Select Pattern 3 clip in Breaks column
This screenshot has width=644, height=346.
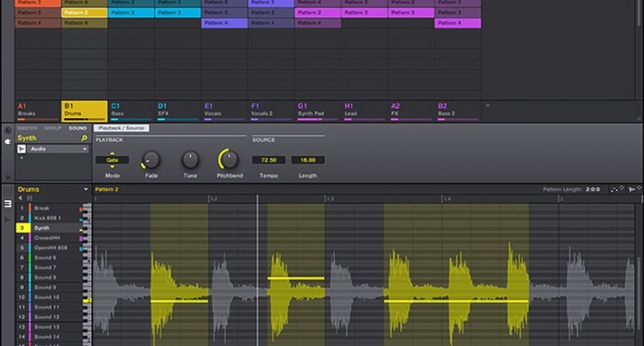pos(38,13)
